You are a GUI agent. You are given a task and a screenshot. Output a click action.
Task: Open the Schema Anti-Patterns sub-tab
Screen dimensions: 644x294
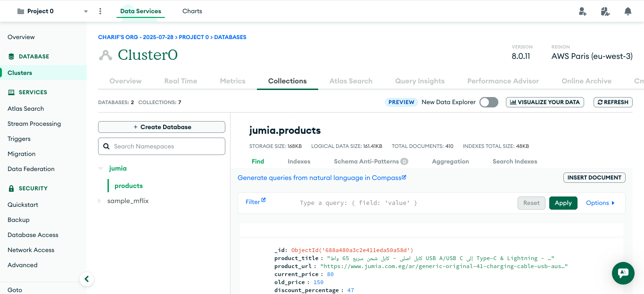click(371, 162)
